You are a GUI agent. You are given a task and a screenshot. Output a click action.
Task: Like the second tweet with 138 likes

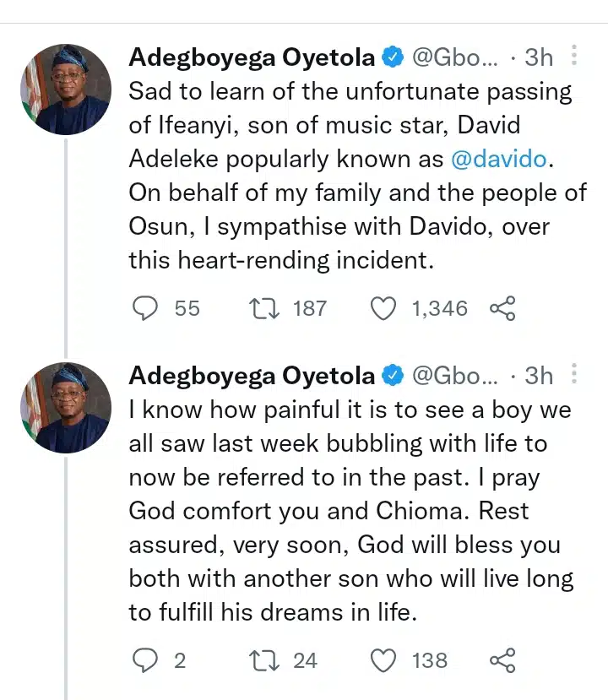tap(384, 659)
